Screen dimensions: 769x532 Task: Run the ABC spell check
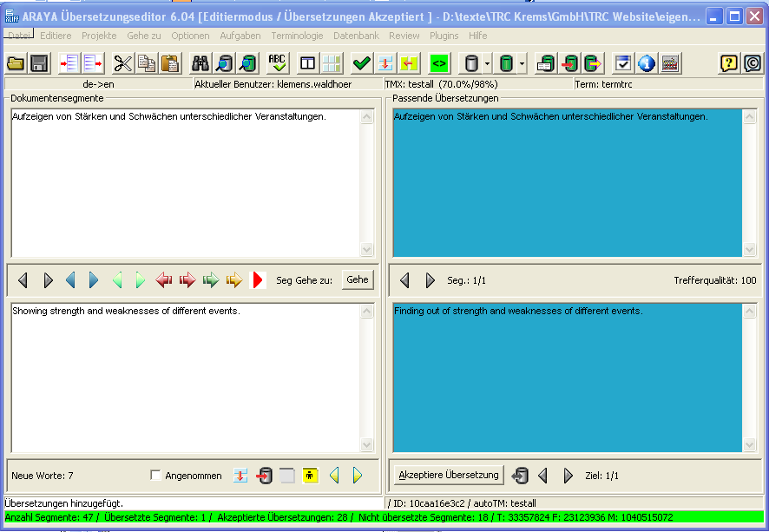277,63
